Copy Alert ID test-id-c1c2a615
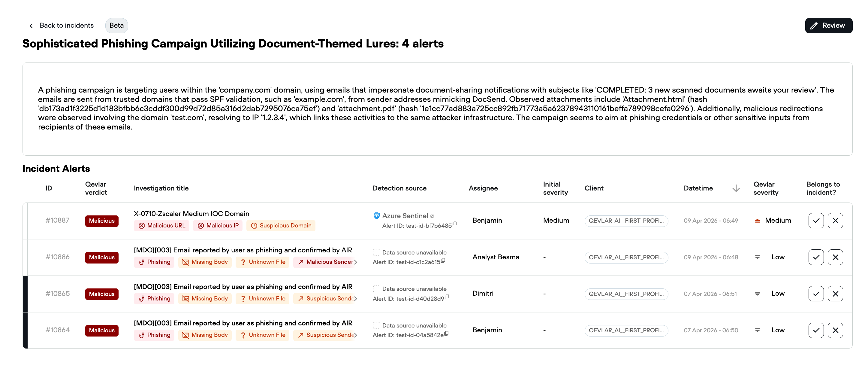 443,261
